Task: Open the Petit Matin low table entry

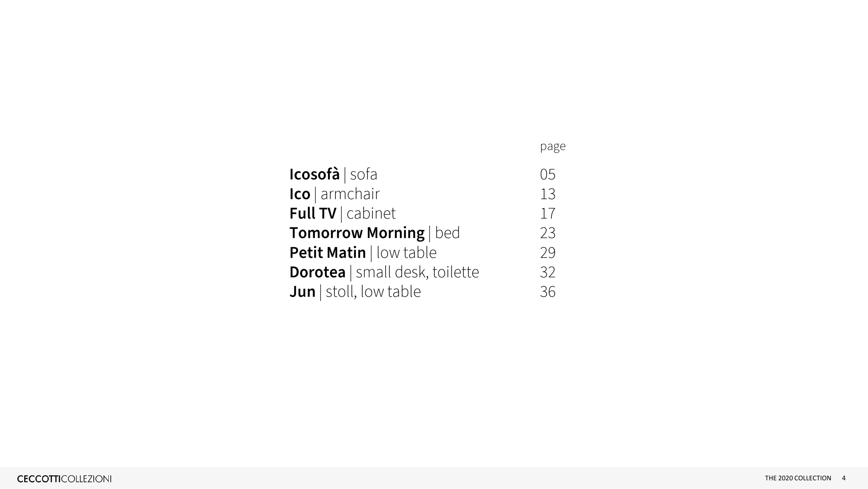Action: click(363, 253)
